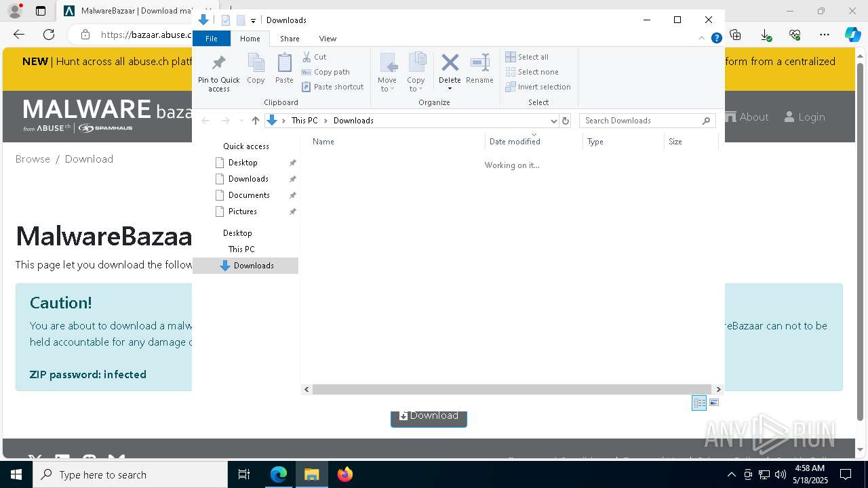Expand the address bar history dropdown
The height and width of the screenshot is (488, 868).
click(553, 121)
